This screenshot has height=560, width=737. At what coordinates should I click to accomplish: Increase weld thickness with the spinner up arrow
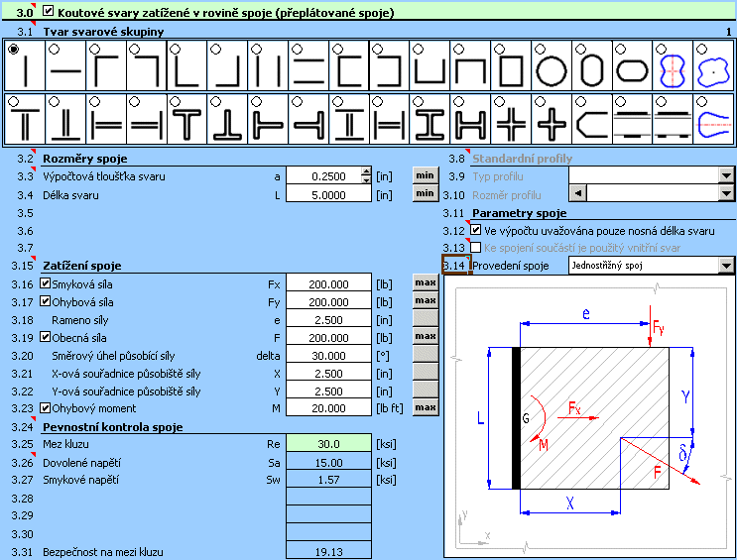(x=366, y=171)
